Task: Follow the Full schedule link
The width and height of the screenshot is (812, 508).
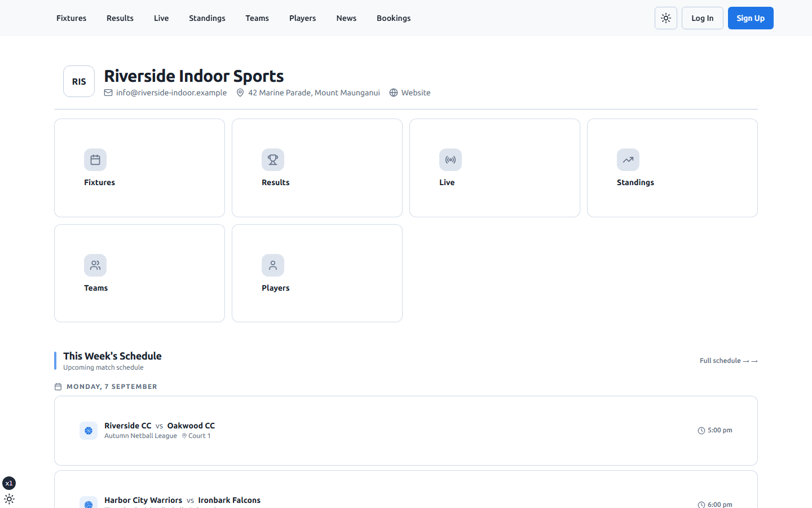Action: (x=729, y=361)
